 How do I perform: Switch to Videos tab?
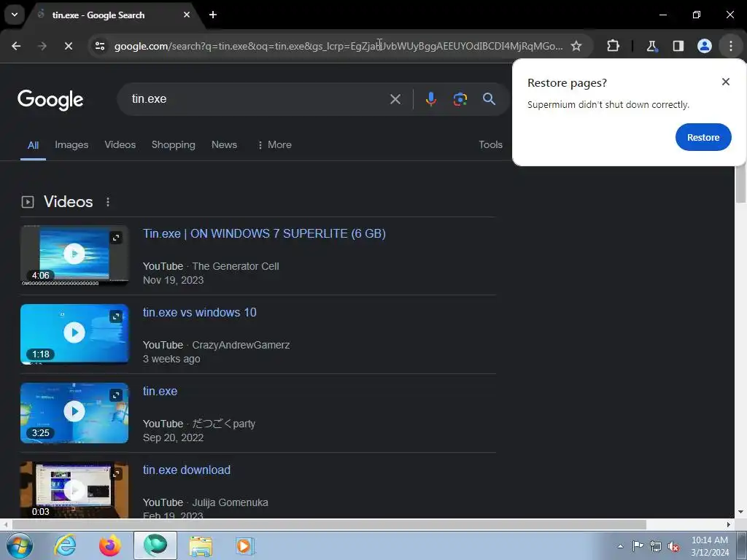(x=120, y=145)
